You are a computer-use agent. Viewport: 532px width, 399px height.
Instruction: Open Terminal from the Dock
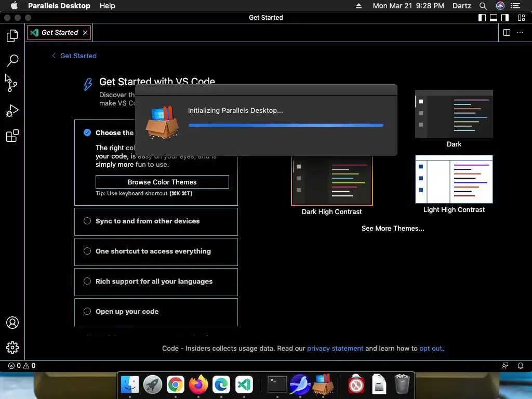tap(277, 384)
